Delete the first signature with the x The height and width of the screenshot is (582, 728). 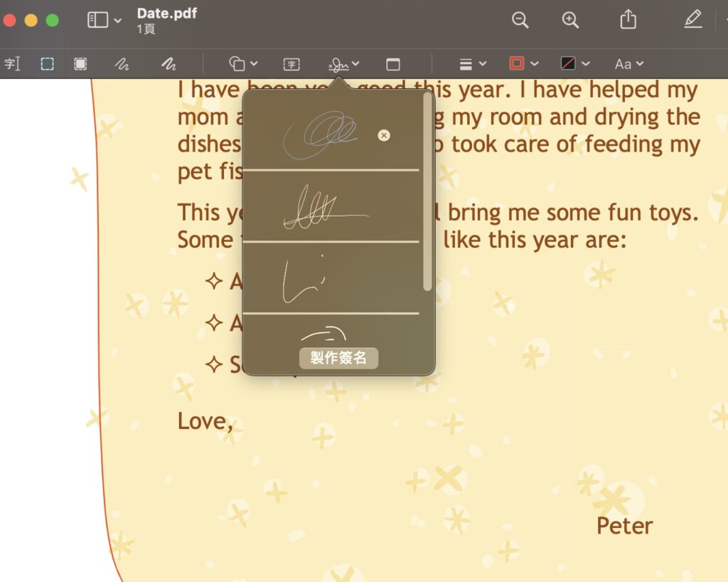coord(384,135)
